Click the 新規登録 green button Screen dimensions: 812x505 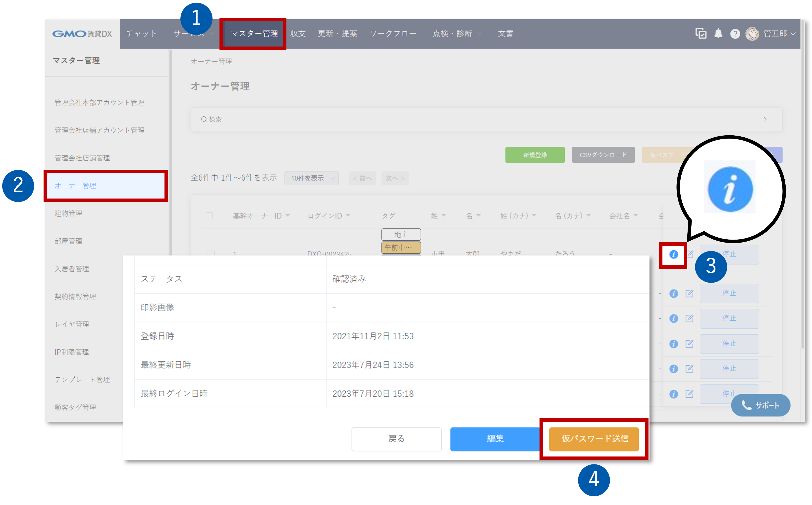point(535,155)
